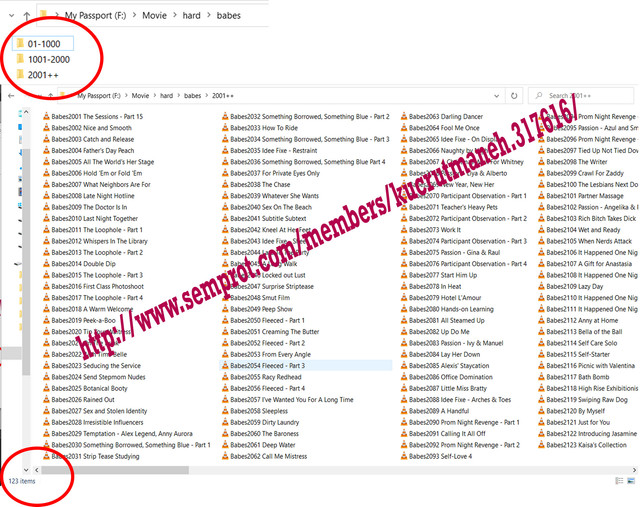
Task: Select VLC file Babes2123 Kaisa's Collection
Action: click(x=582, y=445)
